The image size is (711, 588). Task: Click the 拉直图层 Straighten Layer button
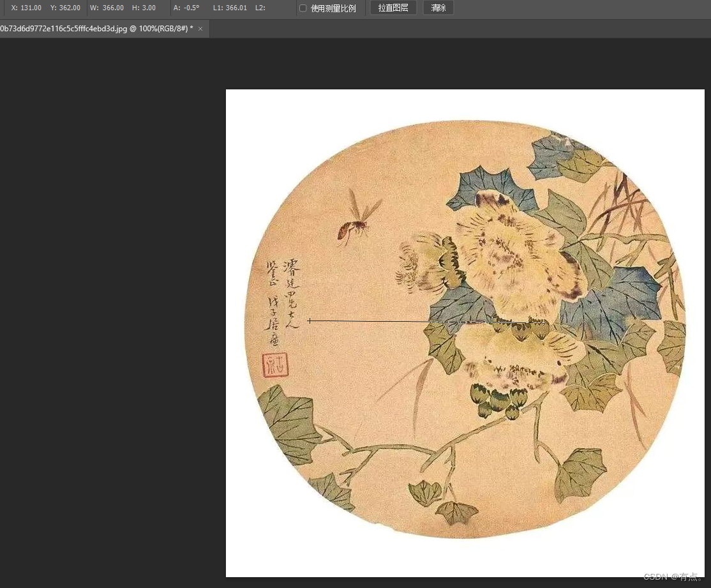[393, 8]
